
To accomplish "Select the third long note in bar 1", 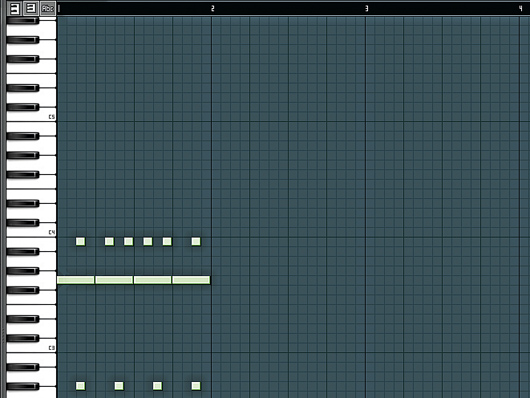I will pos(153,280).
